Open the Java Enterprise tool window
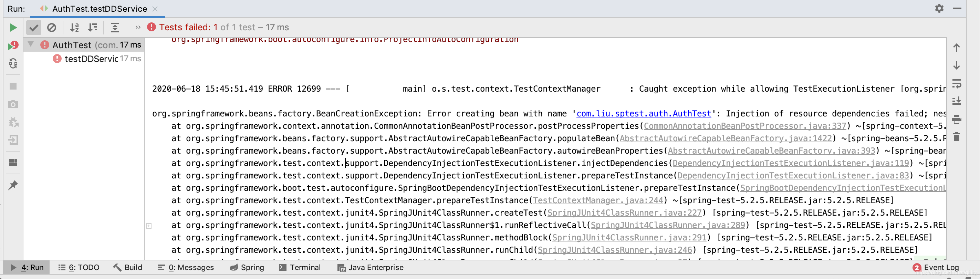Viewport: 980px width, 279px height. click(x=371, y=268)
